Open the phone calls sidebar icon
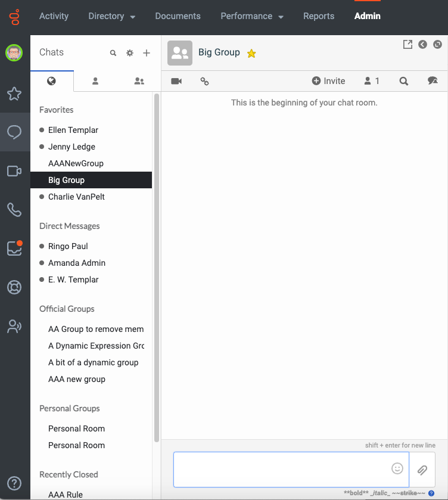Viewport: 448px width, 500px height. tap(14, 210)
